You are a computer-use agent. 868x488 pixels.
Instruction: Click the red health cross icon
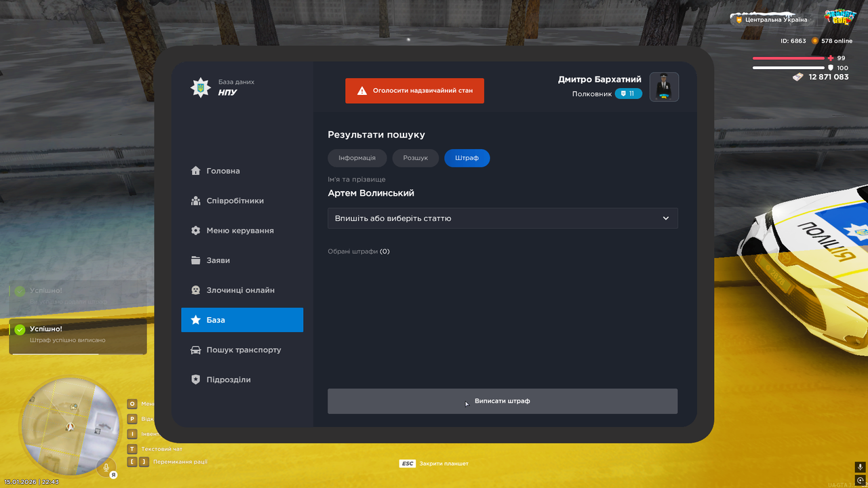point(831,58)
